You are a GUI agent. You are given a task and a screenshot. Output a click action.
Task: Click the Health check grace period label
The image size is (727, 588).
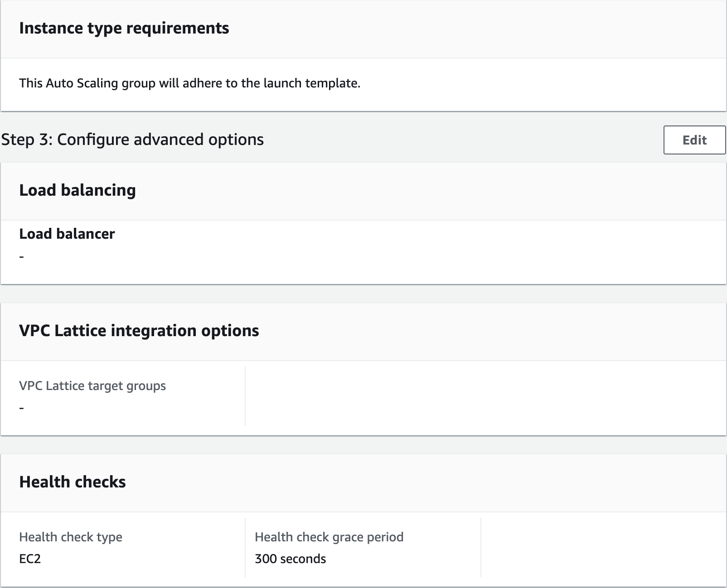(329, 537)
